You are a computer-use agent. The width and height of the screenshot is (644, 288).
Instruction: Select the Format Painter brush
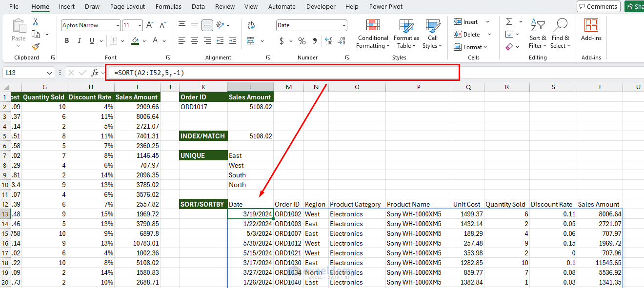tap(36, 46)
